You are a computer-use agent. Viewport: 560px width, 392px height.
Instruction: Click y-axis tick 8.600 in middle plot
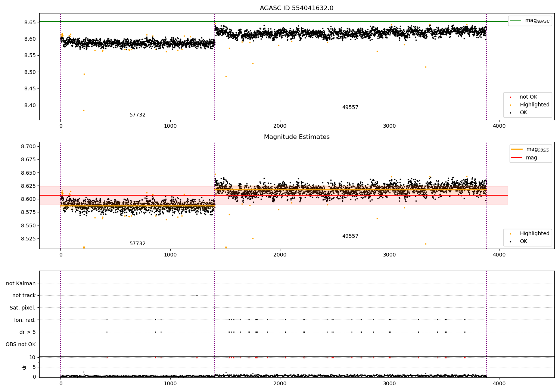[28, 199]
